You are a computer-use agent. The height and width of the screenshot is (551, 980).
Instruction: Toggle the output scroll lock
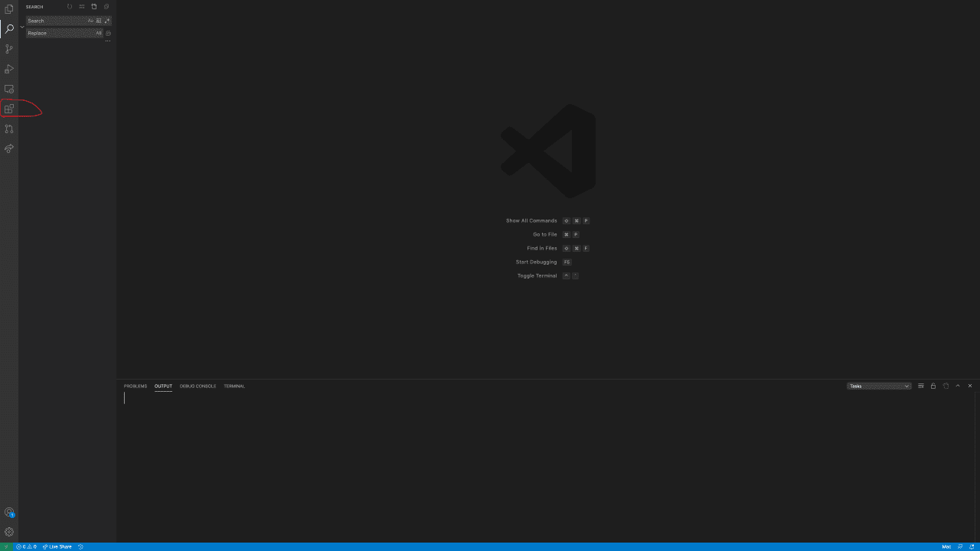click(x=933, y=386)
